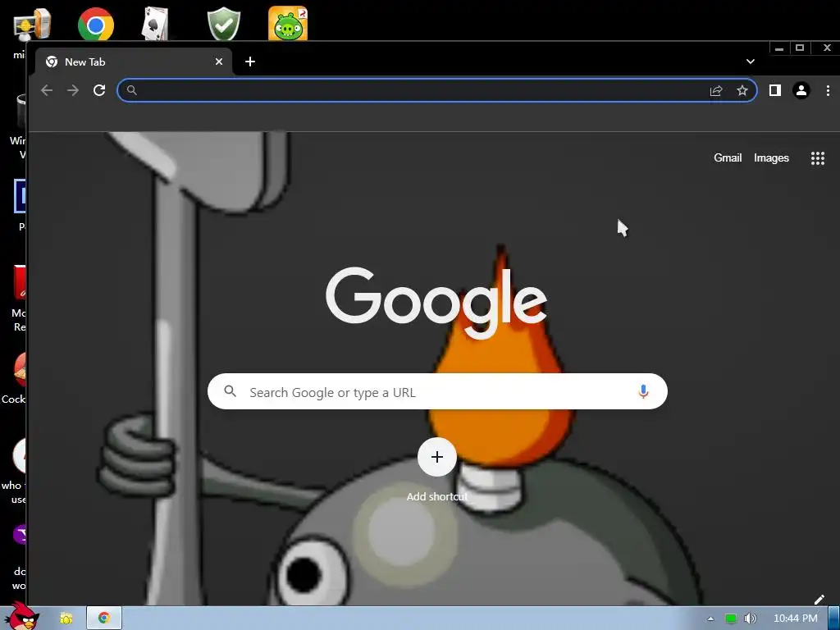Click the Search Google or type a URL box
The width and height of the screenshot is (840, 630).
tap(438, 391)
